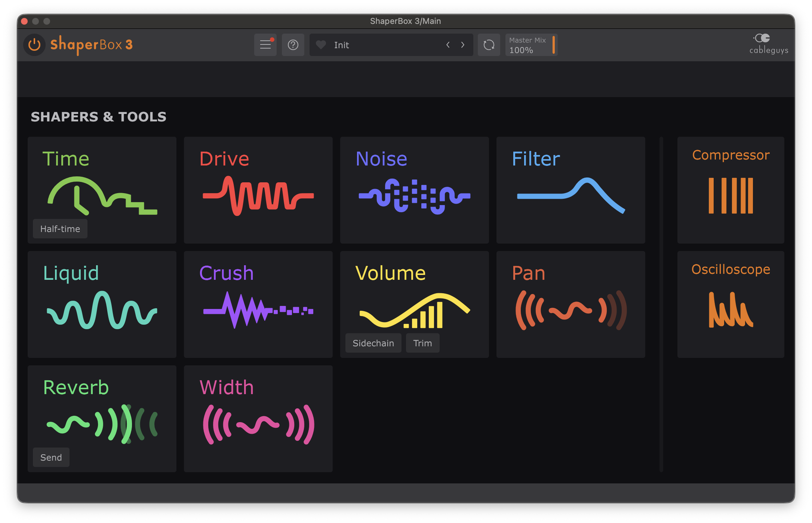Go to next preset arrow
The width and height of the screenshot is (812, 523).
pos(463,45)
